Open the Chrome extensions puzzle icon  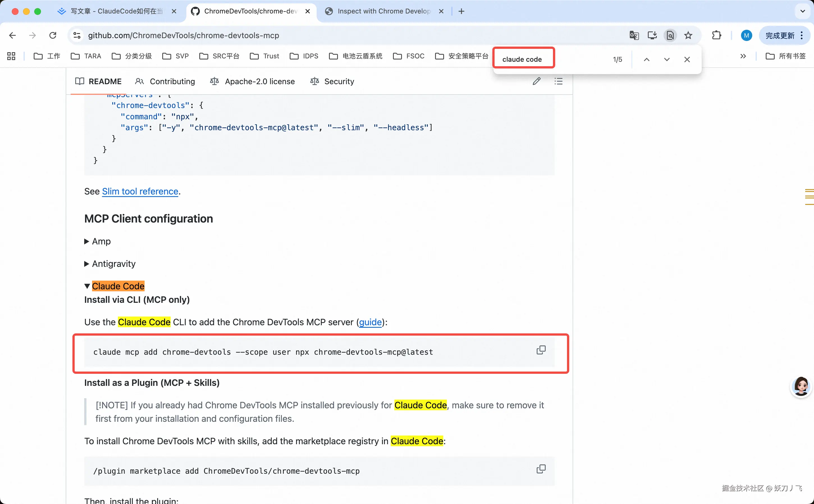click(x=716, y=35)
